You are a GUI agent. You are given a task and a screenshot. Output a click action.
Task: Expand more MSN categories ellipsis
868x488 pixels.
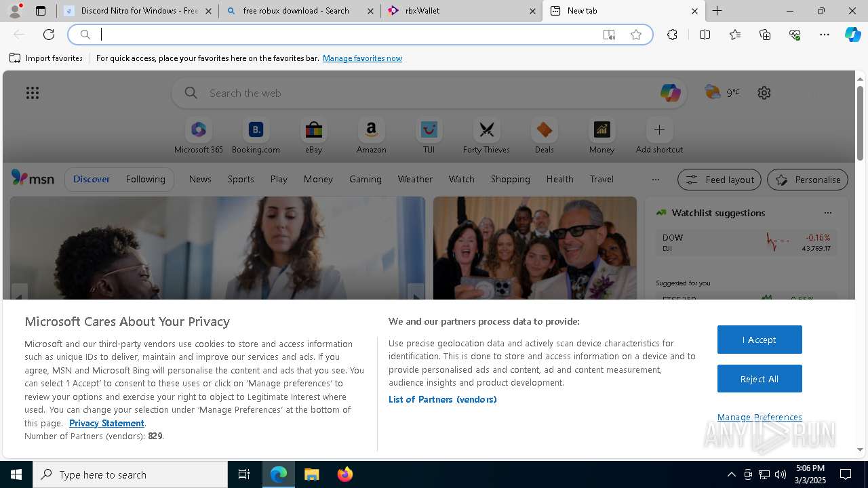pyautogui.click(x=655, y=180)
